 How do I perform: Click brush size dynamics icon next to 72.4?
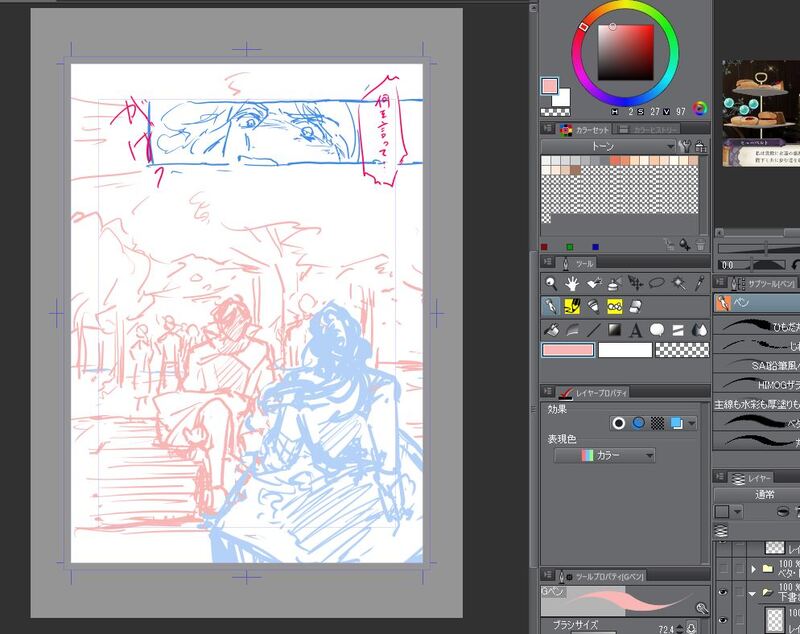(x=691, y=628)
